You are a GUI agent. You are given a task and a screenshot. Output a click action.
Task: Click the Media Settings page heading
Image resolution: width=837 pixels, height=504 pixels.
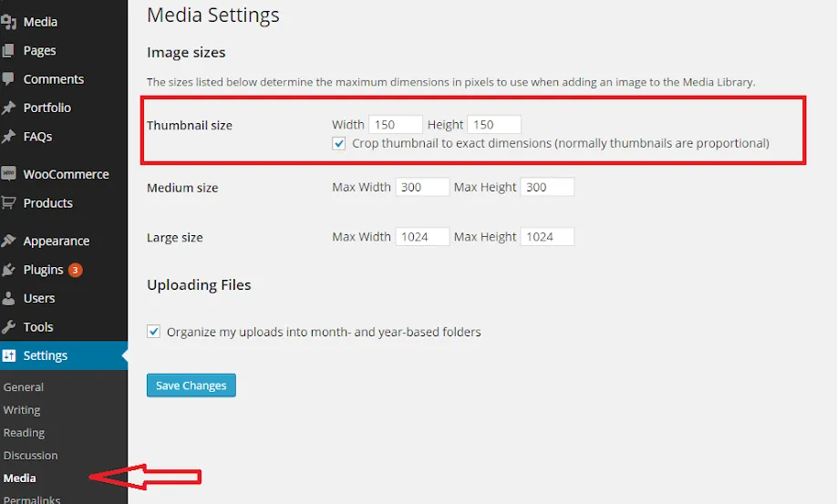pos(213,15)
